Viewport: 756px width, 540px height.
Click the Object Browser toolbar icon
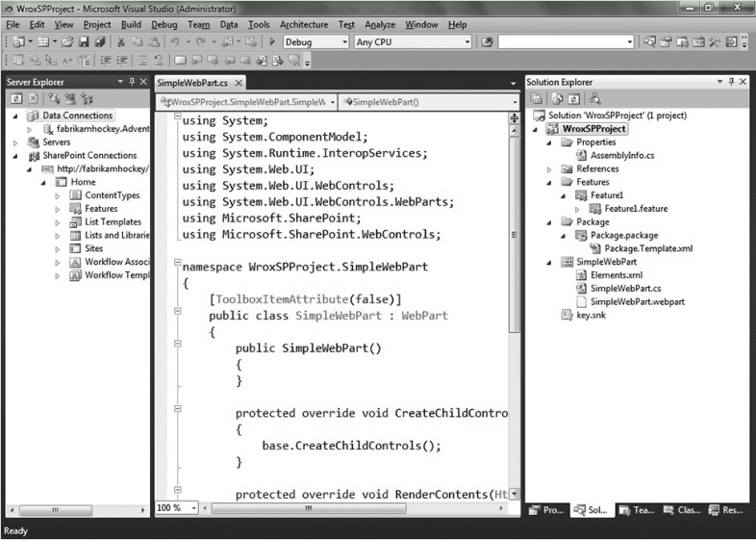pyautogui.click(x=698, y=42)
